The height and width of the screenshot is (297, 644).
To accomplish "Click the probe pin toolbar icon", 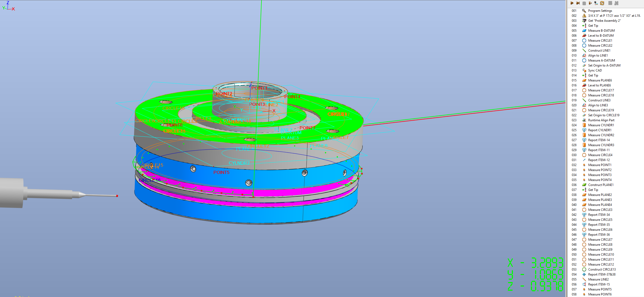I will pyautogui.click(x=596, y=3).
